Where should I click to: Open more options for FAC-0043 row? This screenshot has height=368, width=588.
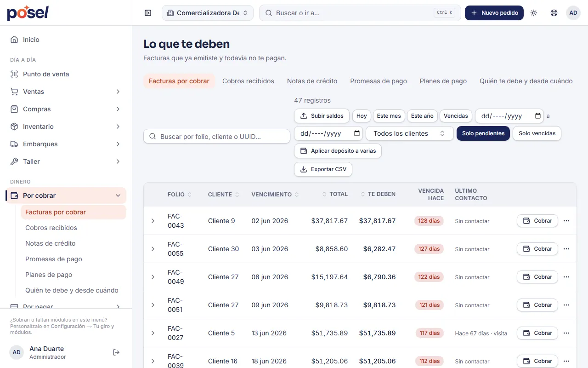(x=566, y=221)
